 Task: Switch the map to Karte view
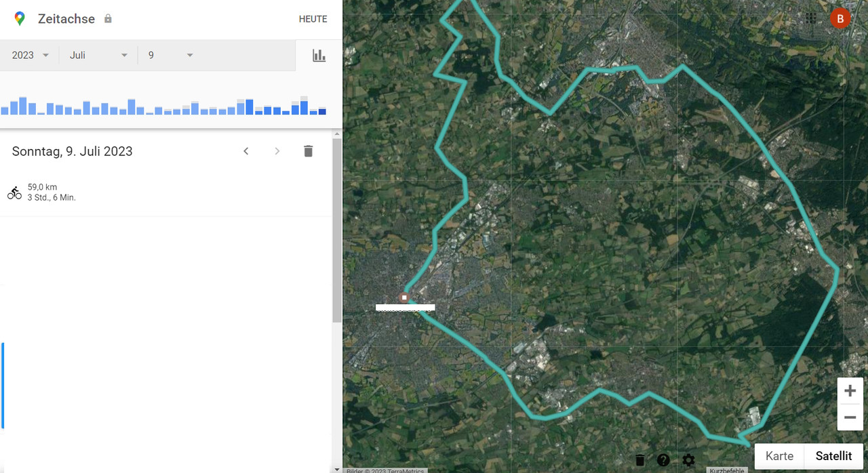[779, 456]
